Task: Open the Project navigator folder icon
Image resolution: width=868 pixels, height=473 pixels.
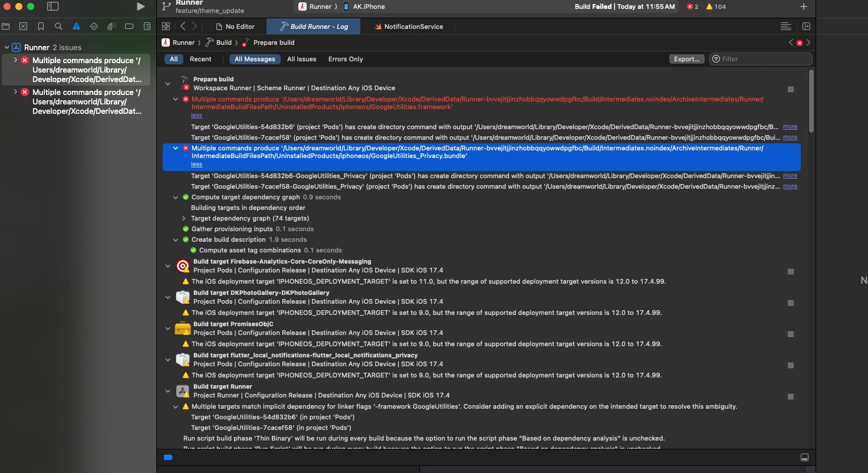Action: coord(5,27)
